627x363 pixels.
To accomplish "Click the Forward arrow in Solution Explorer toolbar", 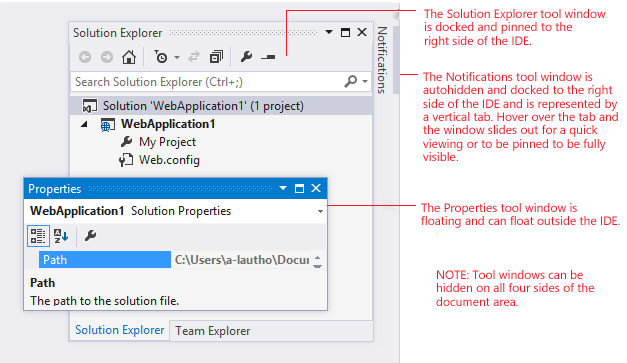I will (x=107, y=57).
